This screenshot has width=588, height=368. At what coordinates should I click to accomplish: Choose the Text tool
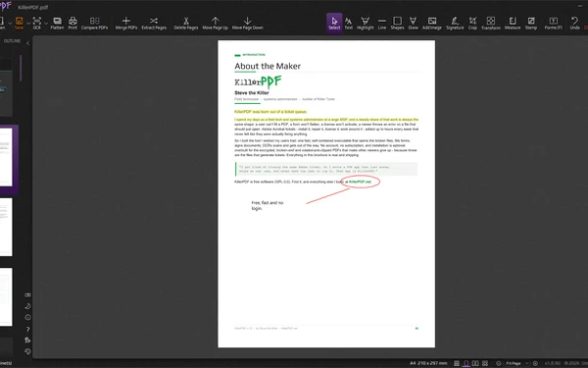click(x=348, y=23)
